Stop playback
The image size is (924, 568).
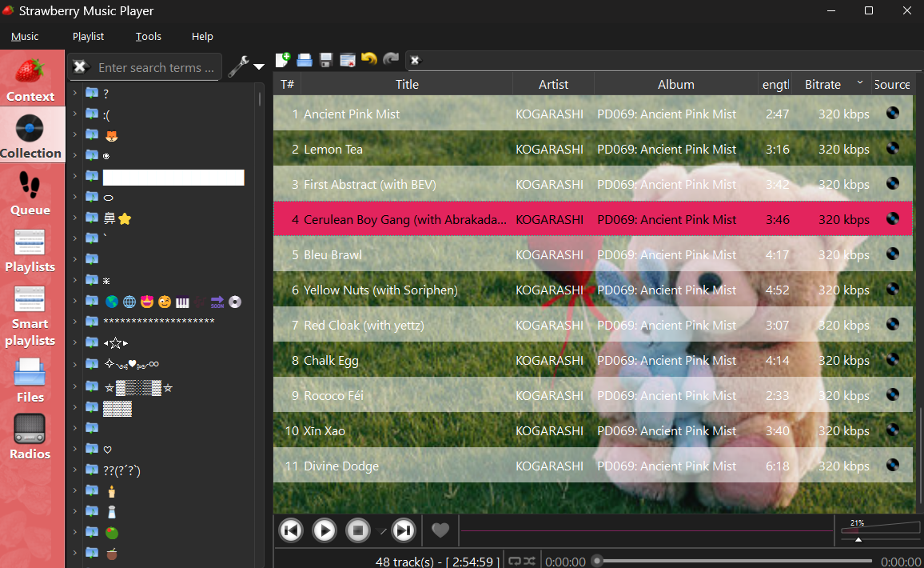358,530
